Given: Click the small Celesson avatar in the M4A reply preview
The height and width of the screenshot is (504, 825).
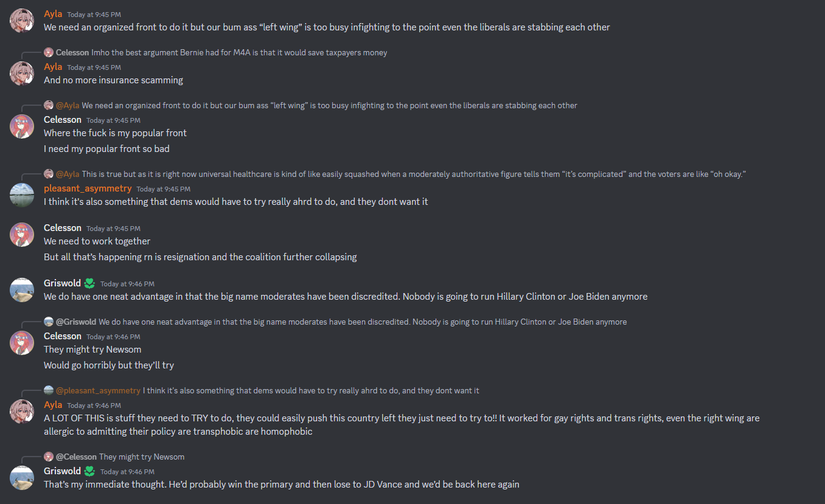Looking at the screenshot, I should click(x=49, y=52).
